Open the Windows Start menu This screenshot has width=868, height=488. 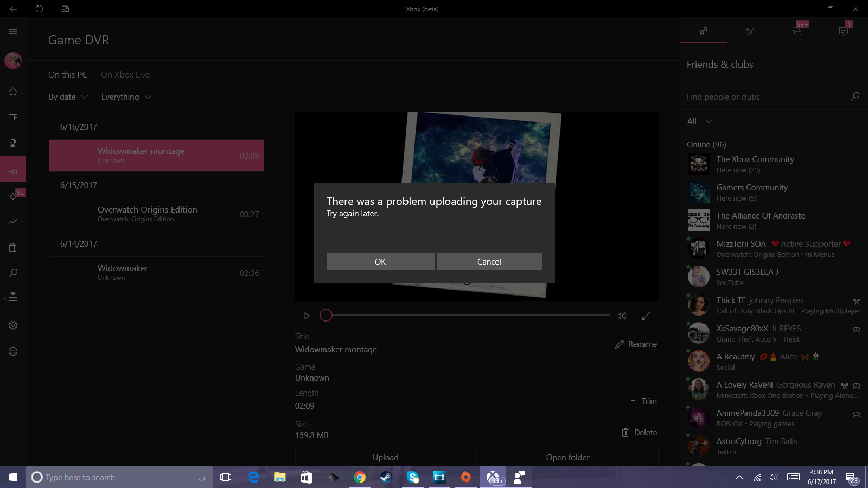click(13, 477)
